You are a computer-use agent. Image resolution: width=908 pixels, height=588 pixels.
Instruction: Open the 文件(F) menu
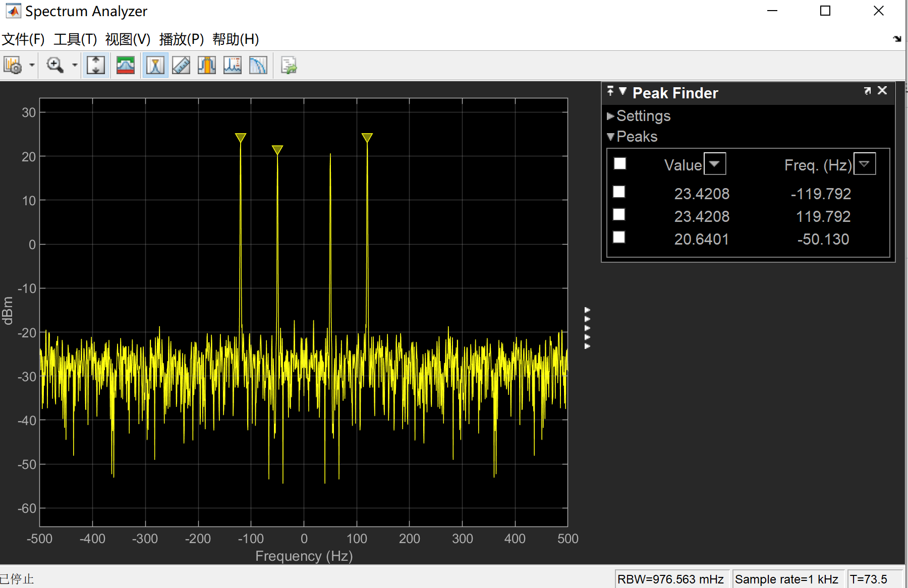23,39
